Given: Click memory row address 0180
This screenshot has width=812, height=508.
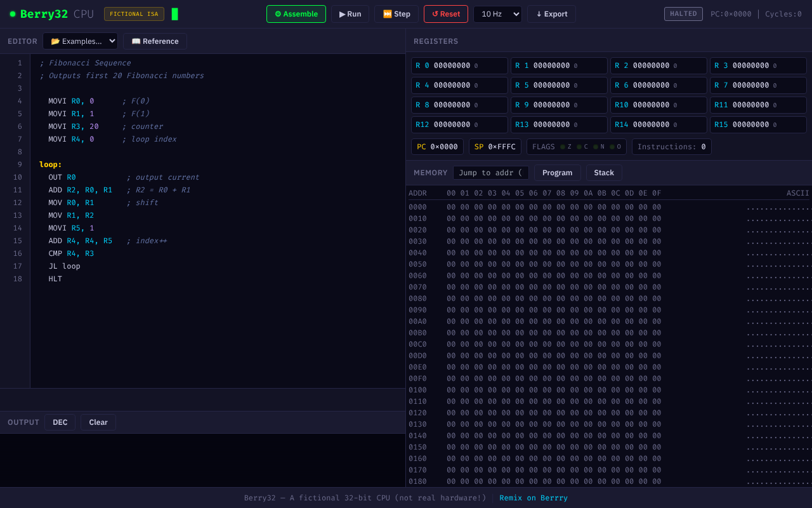Looking at the screenshot, I should click(x=417, y=481).
